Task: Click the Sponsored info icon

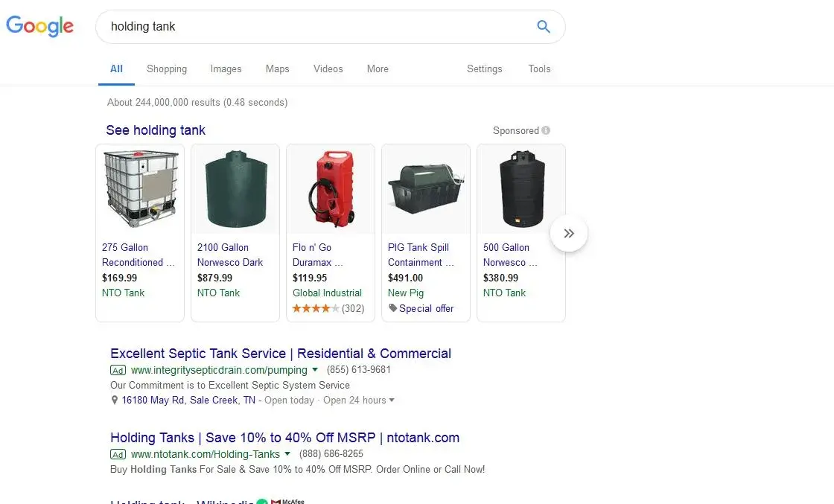Action: tap(546, 130)
